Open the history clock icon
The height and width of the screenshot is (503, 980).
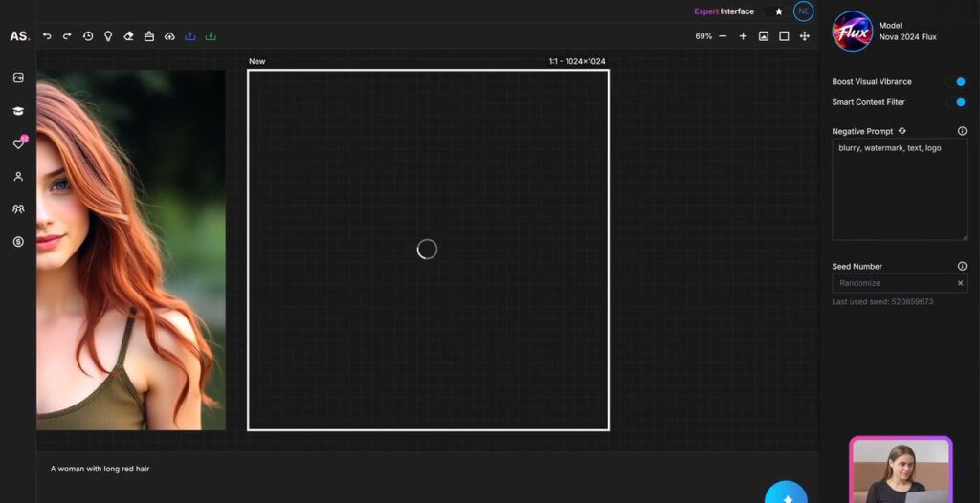pyautogui.click(x=88, y=36)
